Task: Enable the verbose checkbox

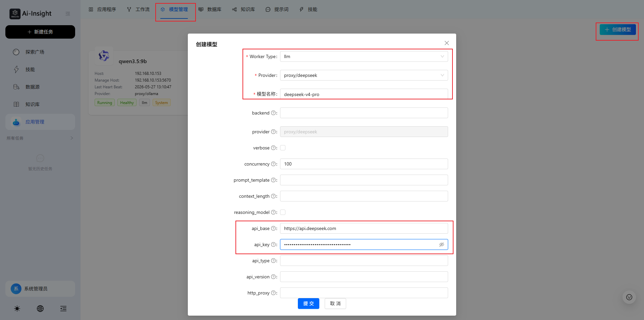Action: tap(283, 148)
